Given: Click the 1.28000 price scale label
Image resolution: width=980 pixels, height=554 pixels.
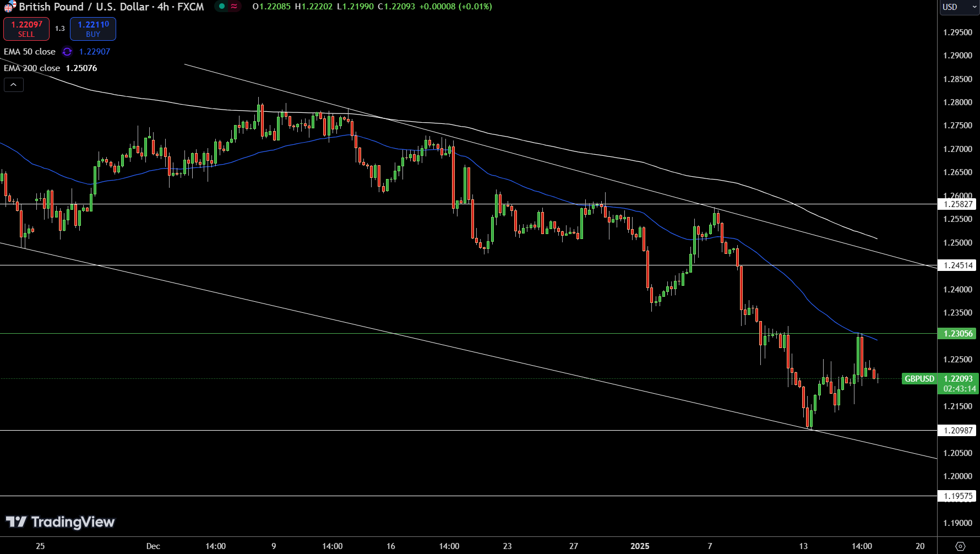Looking at the screenshot, I should [957, 102].
